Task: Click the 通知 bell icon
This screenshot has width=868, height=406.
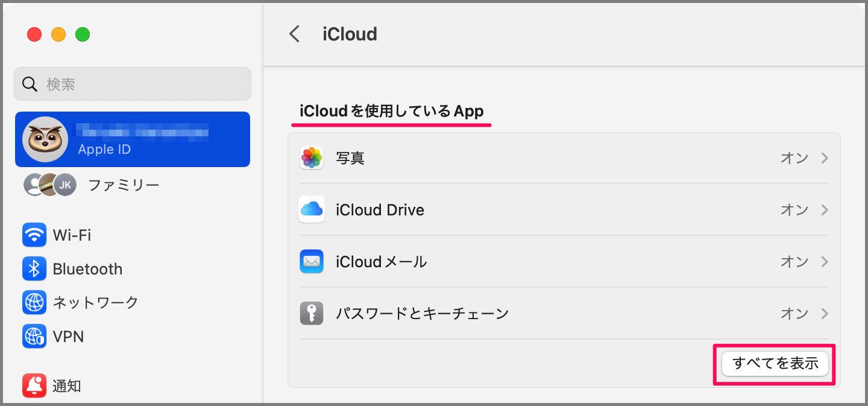Action: pyautogui.click(x=34, y=386)
